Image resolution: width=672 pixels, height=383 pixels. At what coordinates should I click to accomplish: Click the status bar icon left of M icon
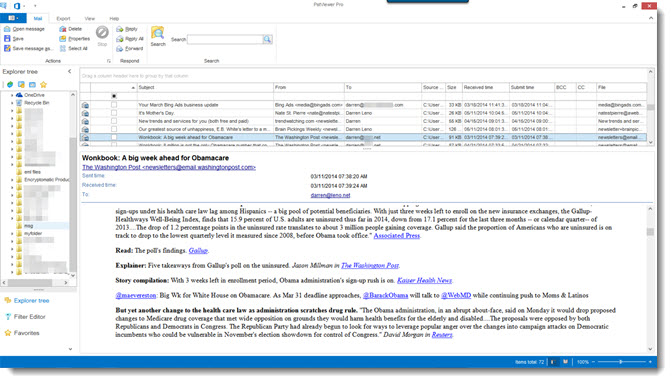(554, 362)
